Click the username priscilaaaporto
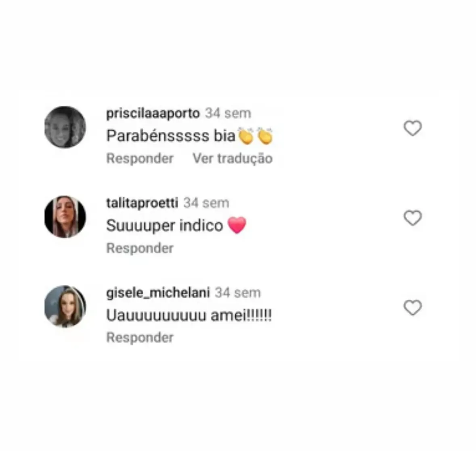This screenshot has height=451, width=476. (x=153, y=113)
